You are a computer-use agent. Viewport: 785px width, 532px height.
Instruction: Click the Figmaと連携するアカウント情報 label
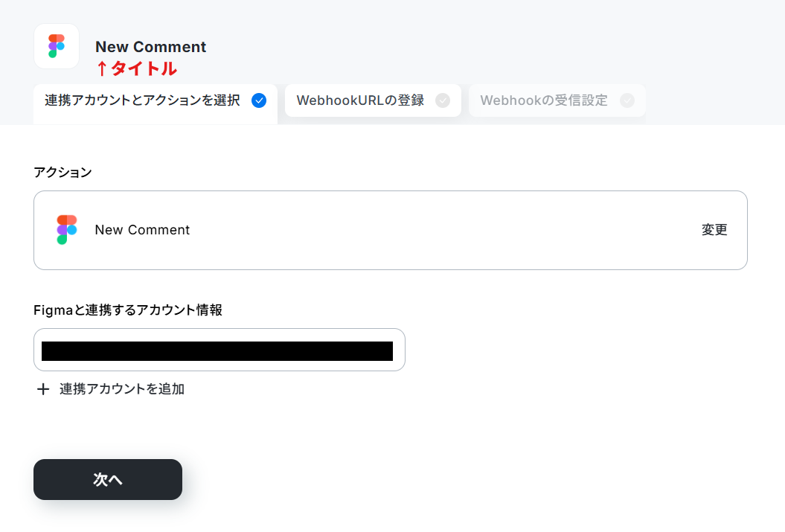point(128,310)
